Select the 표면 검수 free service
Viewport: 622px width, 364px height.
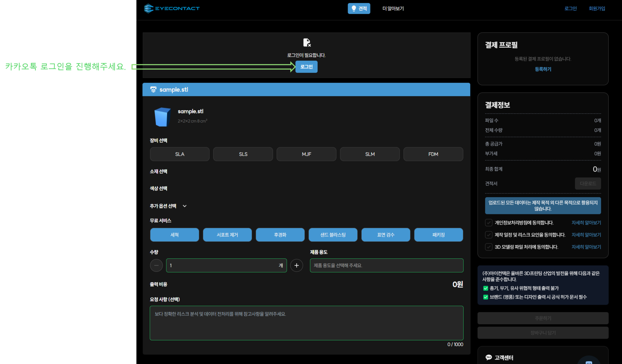[386, 235]
